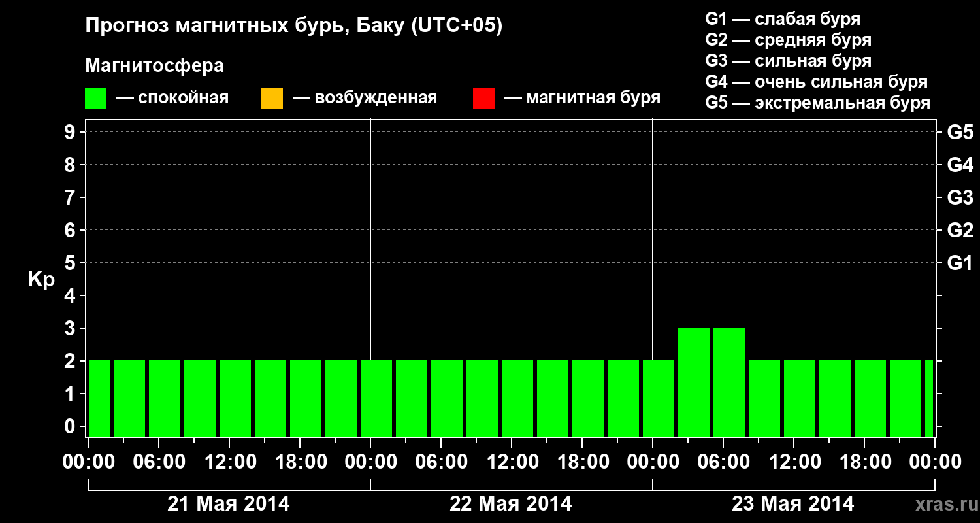This screenshot has height=523, width=980.
Task: Click the '00:00' label starting 22 May
Action: coord(371,462)
